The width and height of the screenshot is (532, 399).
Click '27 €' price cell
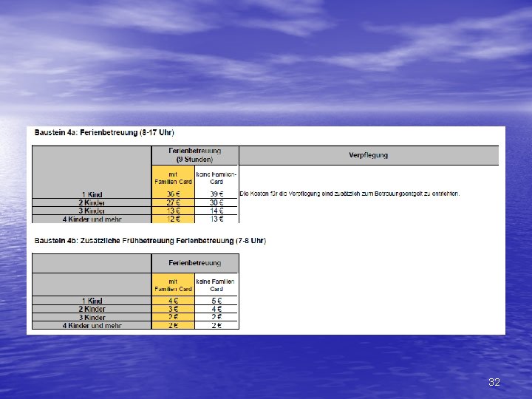click(x=173, y=202)
